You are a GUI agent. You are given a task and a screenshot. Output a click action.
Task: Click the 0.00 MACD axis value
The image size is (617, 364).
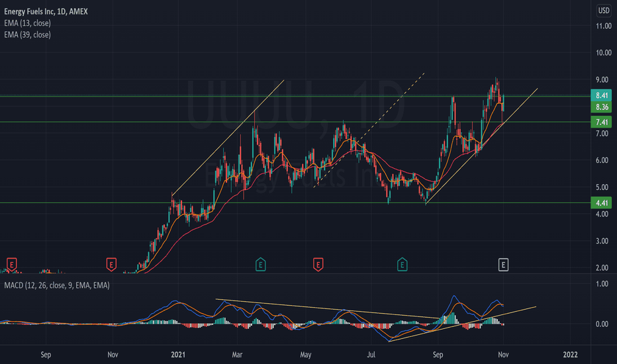pyautogui.click(x=602, y=324)
